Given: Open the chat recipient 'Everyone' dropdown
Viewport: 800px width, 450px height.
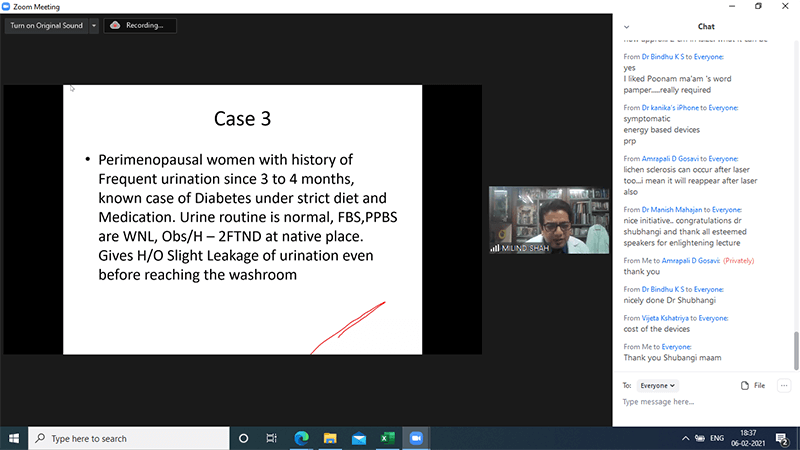Looking at the screenshot, I should [x=657, y=385].
